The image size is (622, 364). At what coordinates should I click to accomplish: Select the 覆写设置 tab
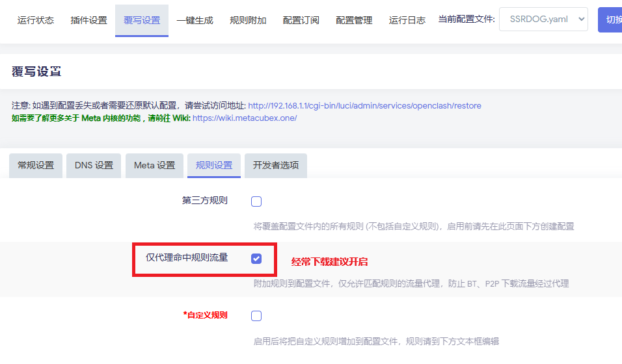[142, 20]
